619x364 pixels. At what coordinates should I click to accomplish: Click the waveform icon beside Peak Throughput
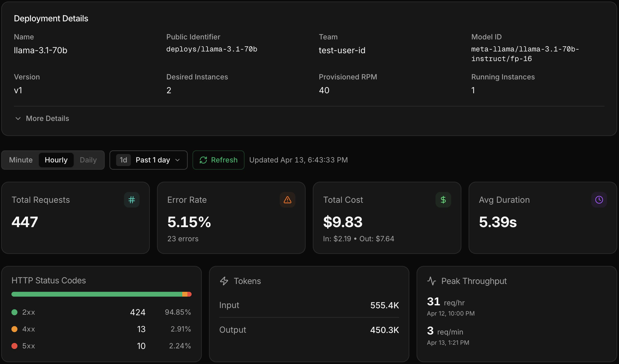pyautogui.click(x=431, y=281)
